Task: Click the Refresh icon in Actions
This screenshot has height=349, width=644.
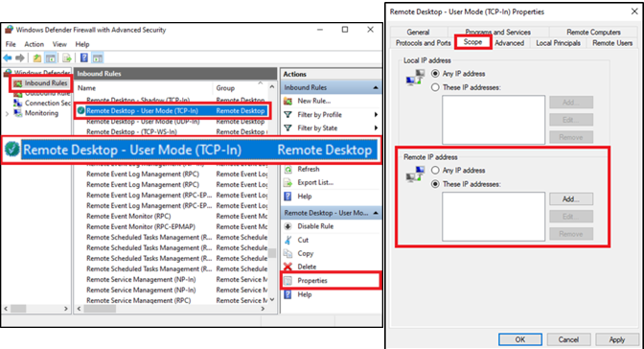Action: point(287,169)
